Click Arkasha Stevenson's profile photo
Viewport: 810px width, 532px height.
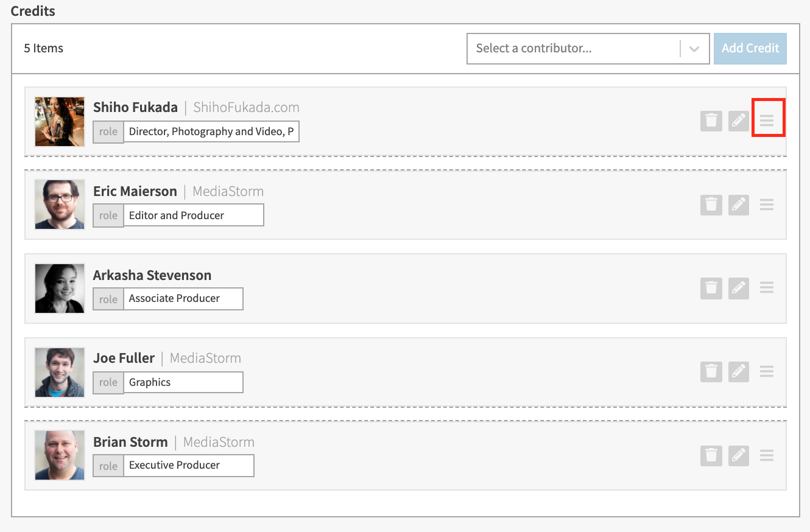60,289
